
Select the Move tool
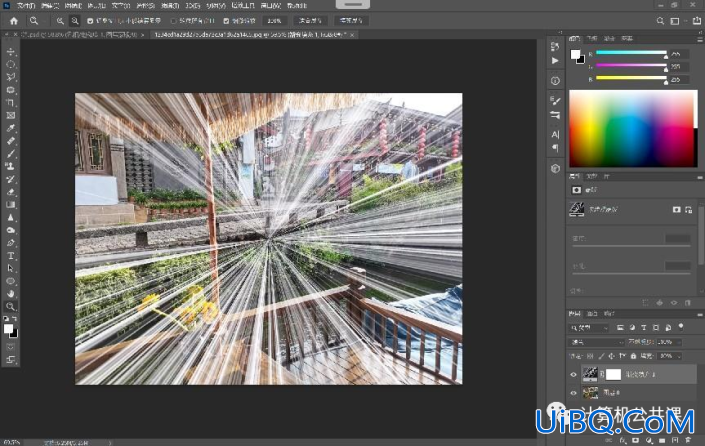tap(10, 52)
